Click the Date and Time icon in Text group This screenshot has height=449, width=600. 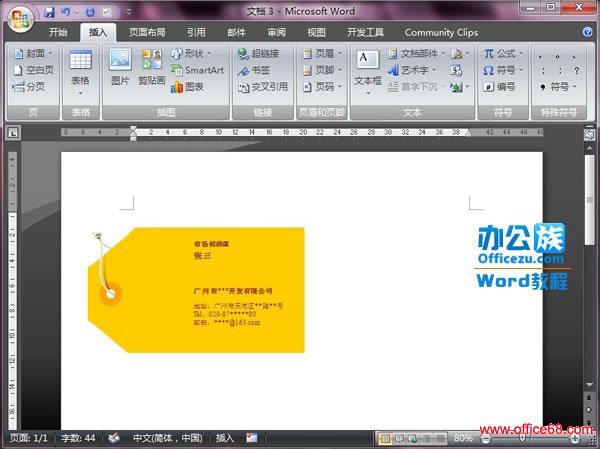pos(456,70)
